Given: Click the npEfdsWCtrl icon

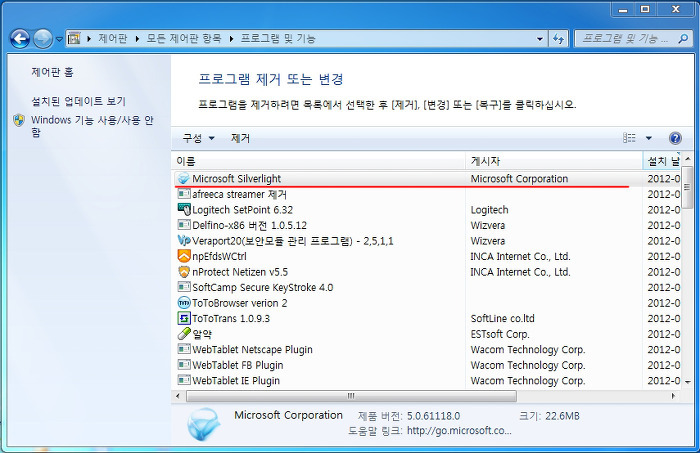Looking at the screenshot, I should pyautogui.click(x=183, y=256).
